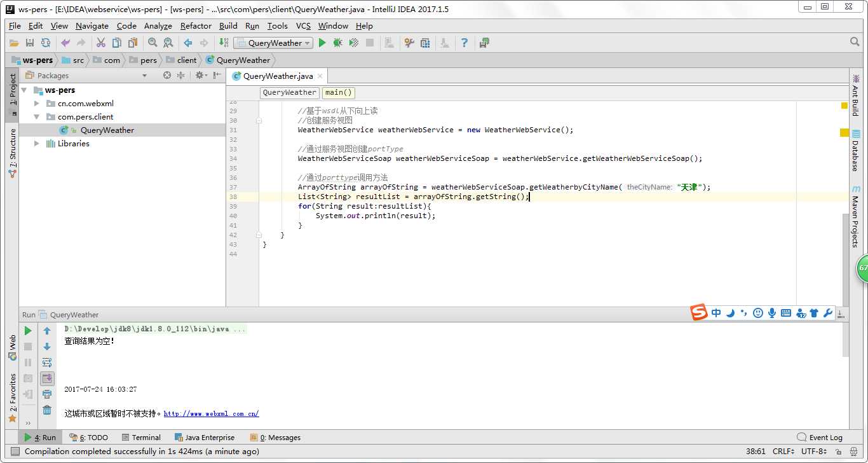Open the 0: Messages tool window

point(275,438)
